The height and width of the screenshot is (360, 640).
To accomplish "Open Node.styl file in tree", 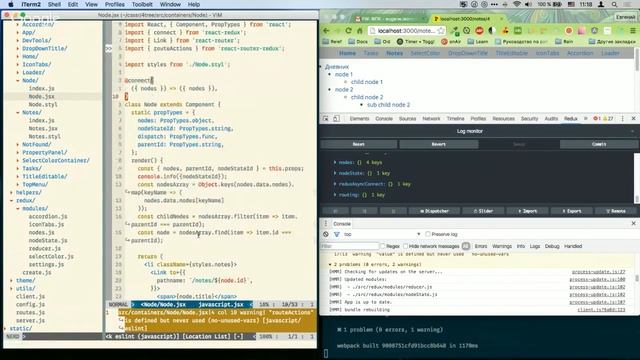I will tap(43, 104).
